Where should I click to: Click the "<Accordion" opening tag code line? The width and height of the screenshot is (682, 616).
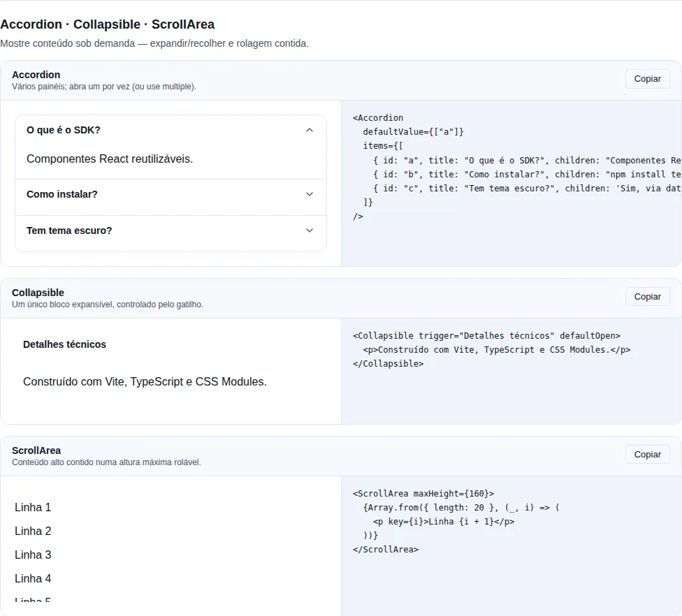378,118
